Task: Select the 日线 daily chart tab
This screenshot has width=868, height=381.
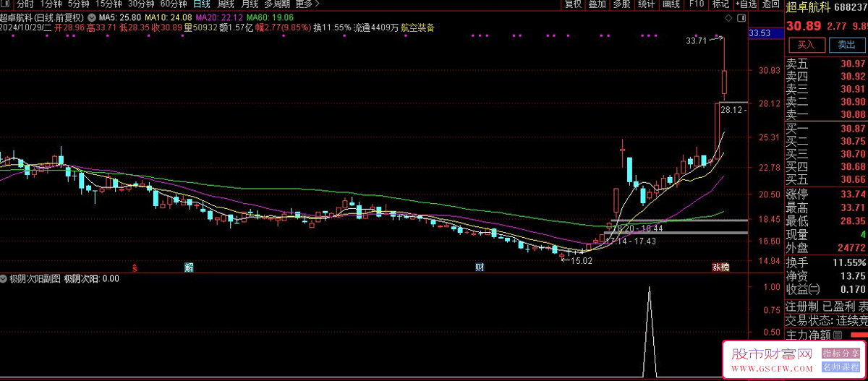Action: [x=201, y=4]
